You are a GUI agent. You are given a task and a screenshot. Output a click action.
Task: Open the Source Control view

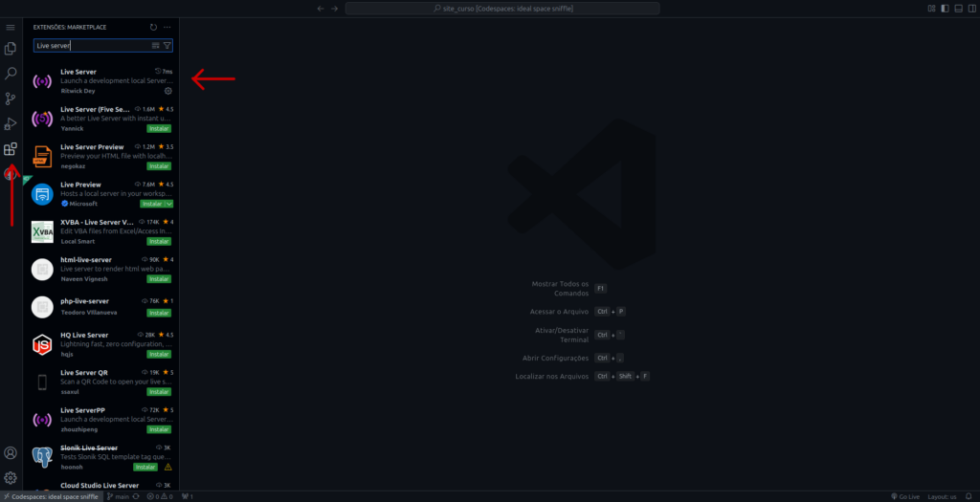click(11, 98)
